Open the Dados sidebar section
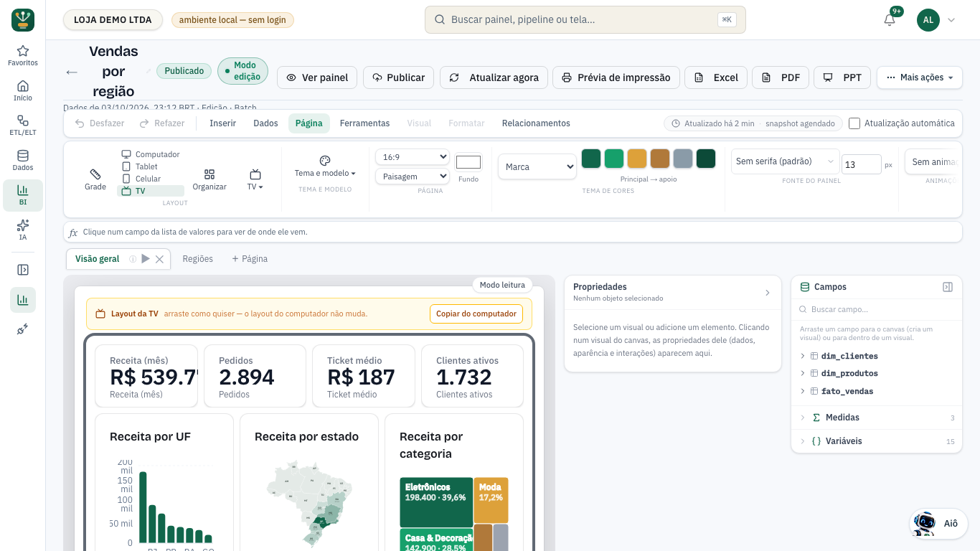 [23, 161]
